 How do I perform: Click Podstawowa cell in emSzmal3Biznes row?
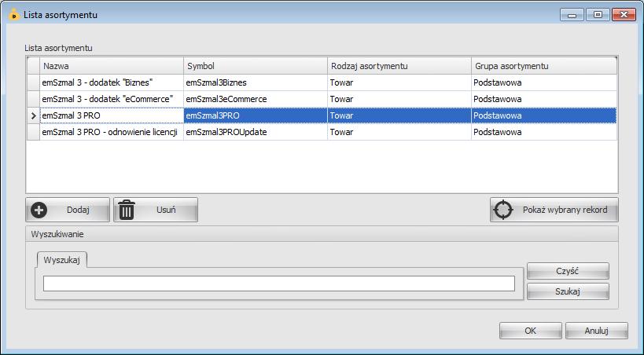[544, 83]
